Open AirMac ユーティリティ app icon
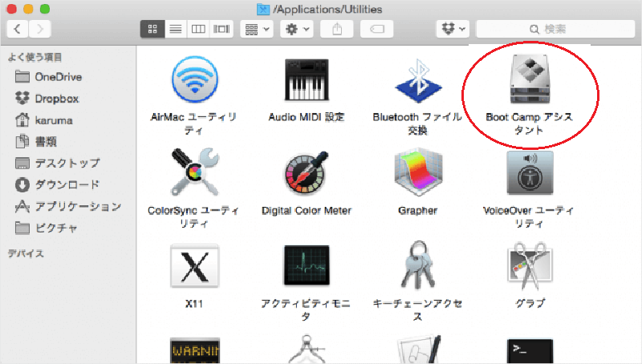Screen dimensions: 642x364 tap(194, 79)
